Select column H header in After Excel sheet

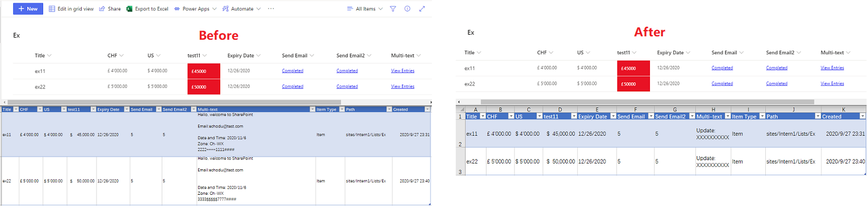click(x=713, y=108)
